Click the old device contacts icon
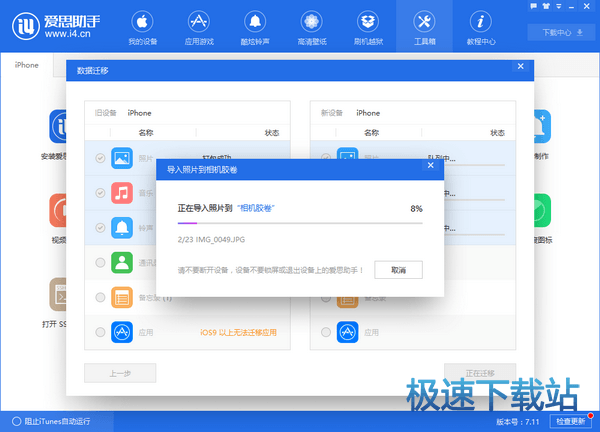The image size is (600, 432). 122,262
